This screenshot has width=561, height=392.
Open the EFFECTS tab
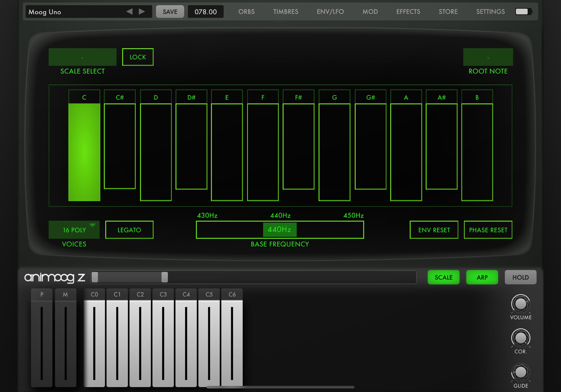(408, 12)
